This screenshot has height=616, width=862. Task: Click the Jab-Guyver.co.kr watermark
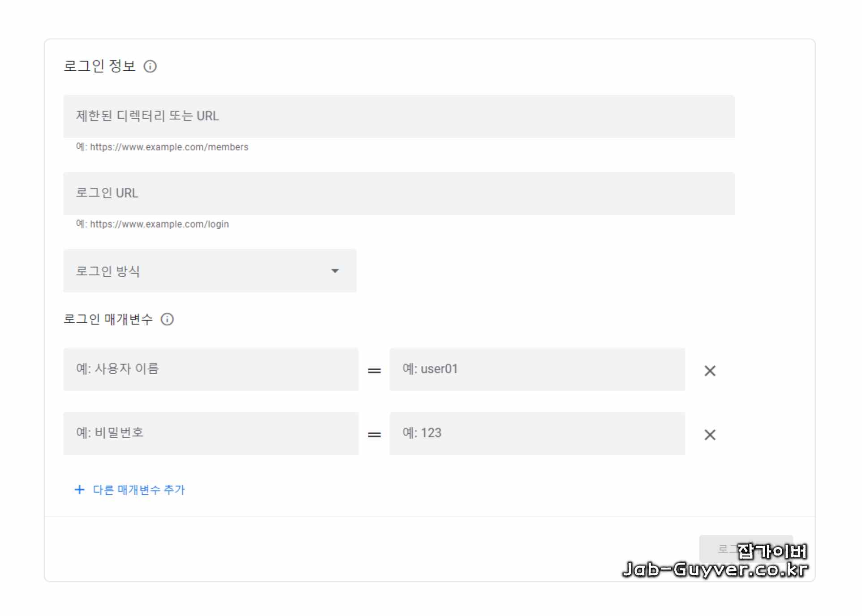(715, 569)
